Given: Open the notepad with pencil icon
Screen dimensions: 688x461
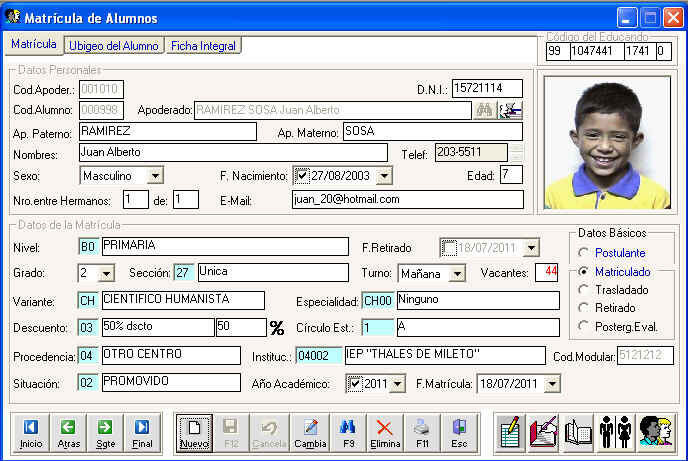Looking at the screenshot, I should click(511, 433).
